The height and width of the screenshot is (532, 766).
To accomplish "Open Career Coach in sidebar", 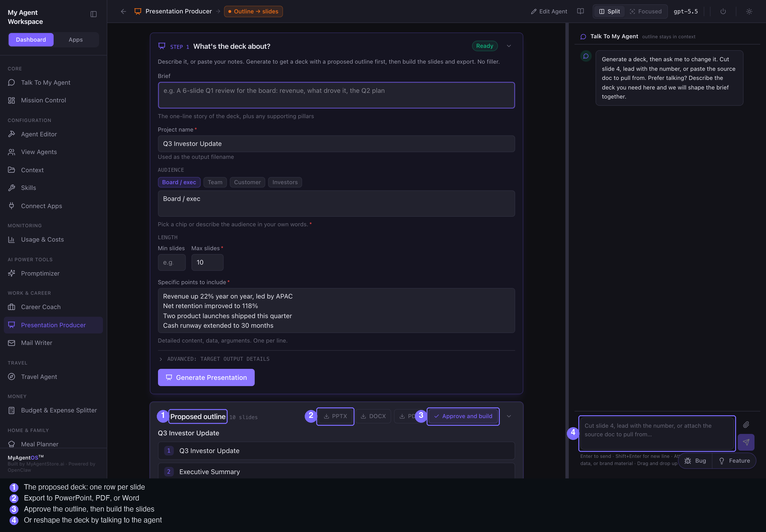I will (53, 307).
